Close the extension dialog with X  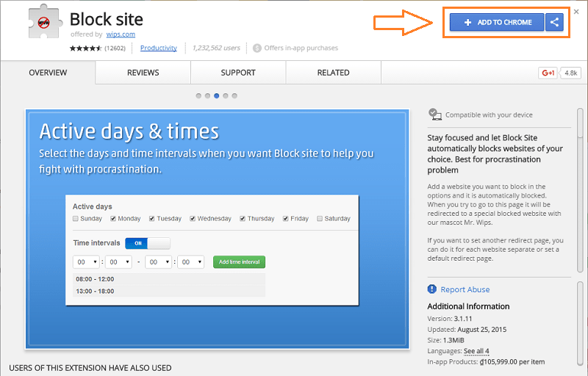tap(576, 12)
